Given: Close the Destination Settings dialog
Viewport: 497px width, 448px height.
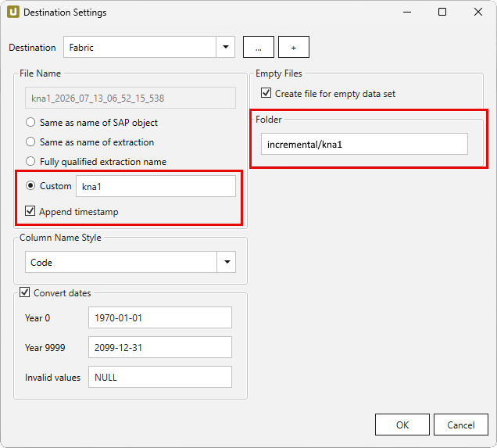Looking at the screenshot, I should tap(478, 12).
